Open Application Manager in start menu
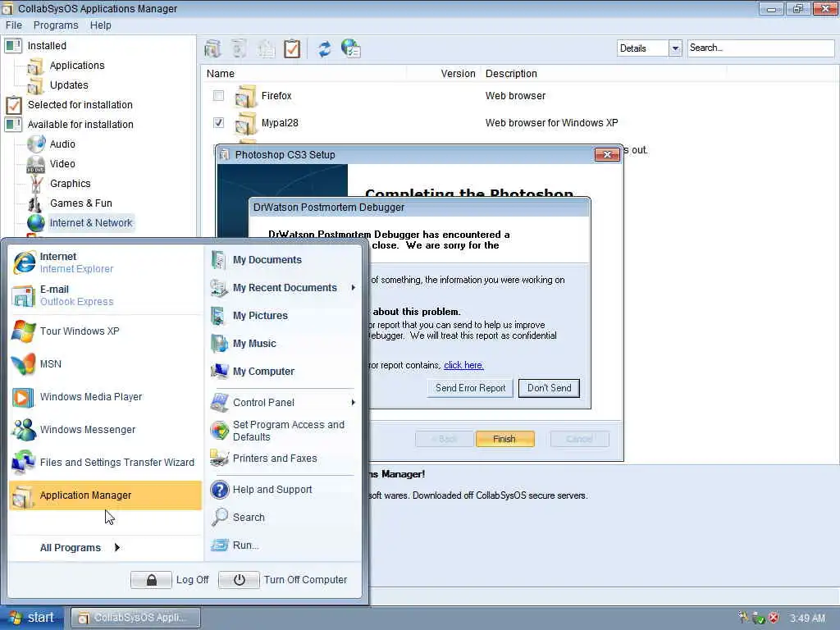This screenshot has width=840, height=630. (105, 495)
